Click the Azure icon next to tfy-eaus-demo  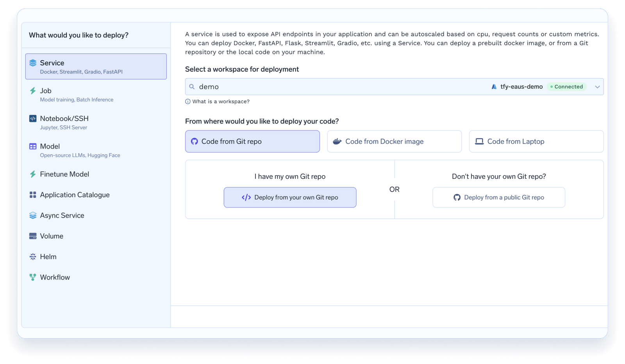click(493, 87)
